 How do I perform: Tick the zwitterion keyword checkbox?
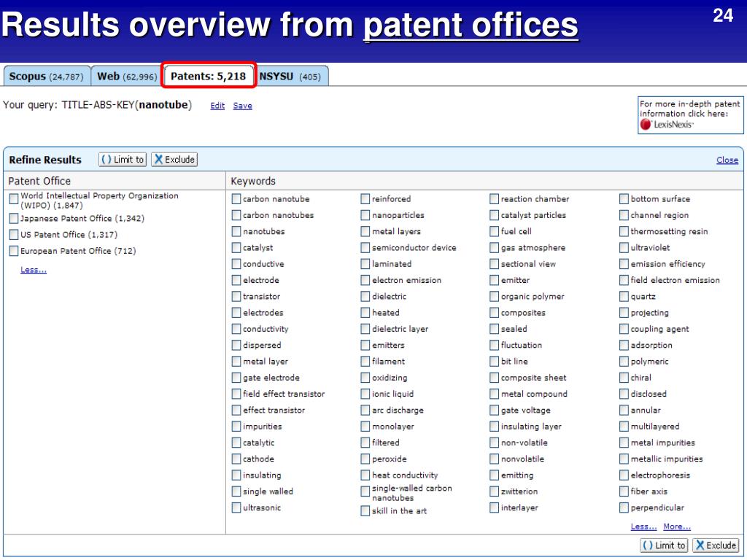(495, 491)
